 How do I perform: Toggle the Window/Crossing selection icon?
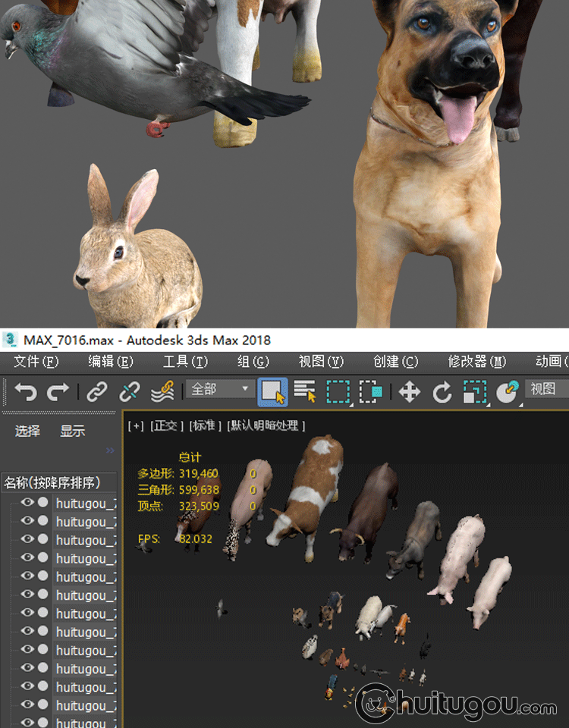click(x=371, y=392)
